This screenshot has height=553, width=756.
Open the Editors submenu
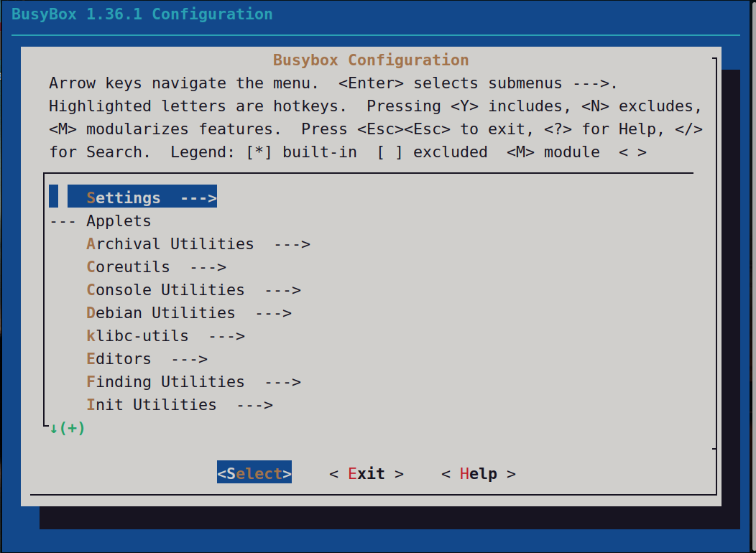click(119, 359)
